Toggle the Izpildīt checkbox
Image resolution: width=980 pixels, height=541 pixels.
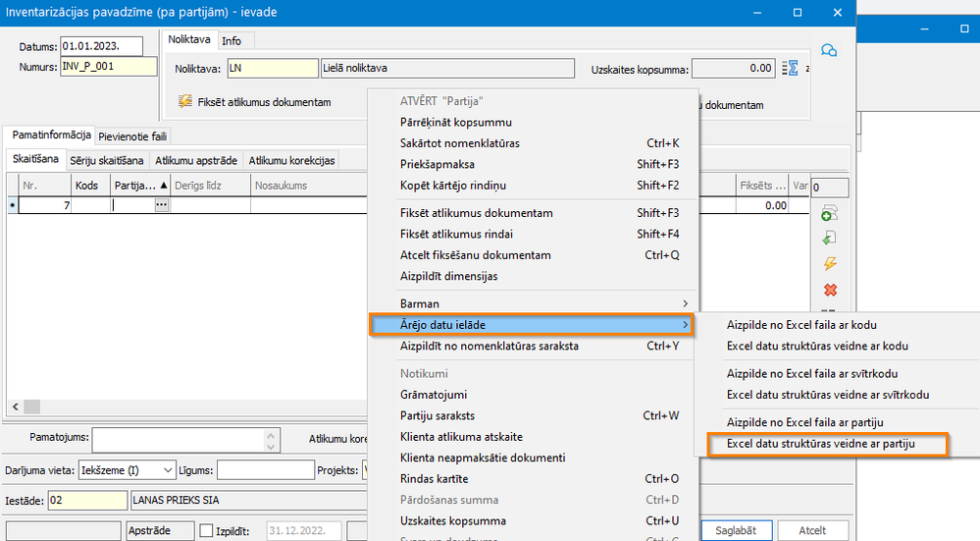[x=205, y=530]
